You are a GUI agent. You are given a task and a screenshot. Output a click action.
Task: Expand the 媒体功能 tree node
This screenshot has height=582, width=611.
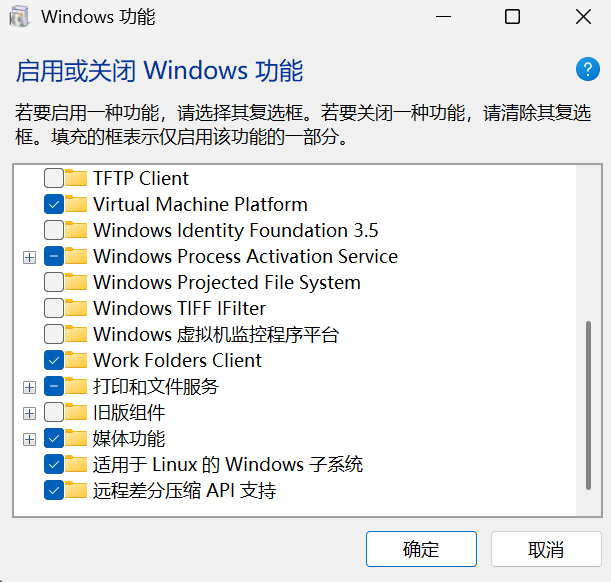click(x=29, y=439)
